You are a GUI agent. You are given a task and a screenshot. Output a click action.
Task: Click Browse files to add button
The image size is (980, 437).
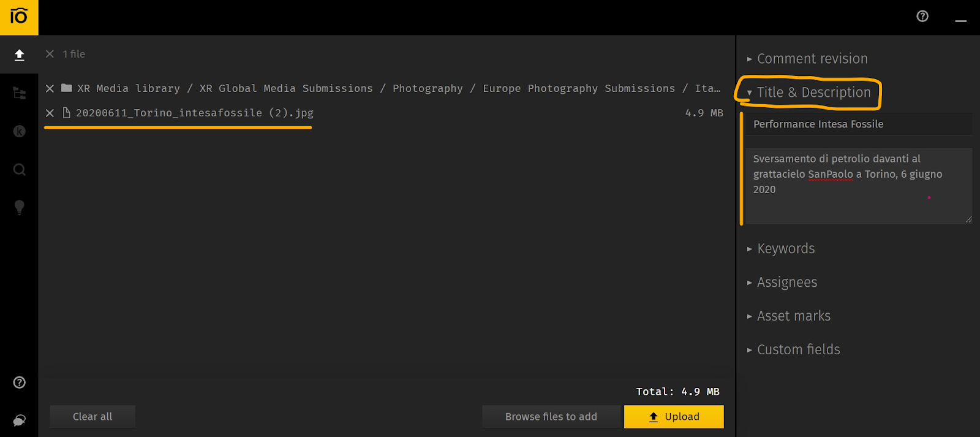(551, 417)
